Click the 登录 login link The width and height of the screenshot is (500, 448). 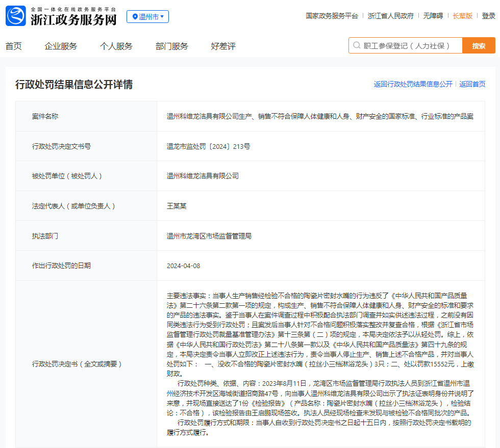(x=489, y=16)
